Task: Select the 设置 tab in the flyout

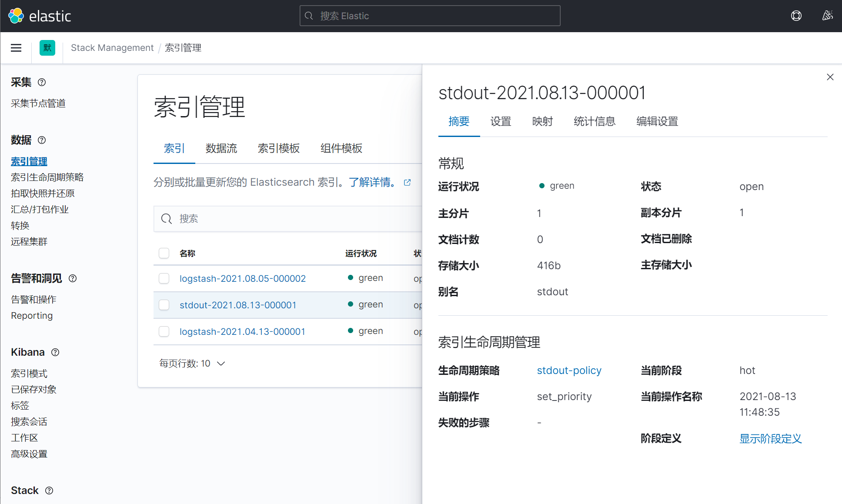Action: click(x=501, y=121)
